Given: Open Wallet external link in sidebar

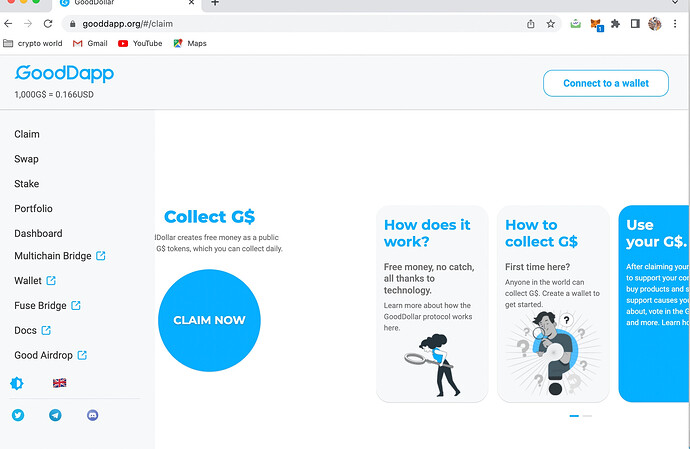Looking at the screenshot, I should pos(35,280).
